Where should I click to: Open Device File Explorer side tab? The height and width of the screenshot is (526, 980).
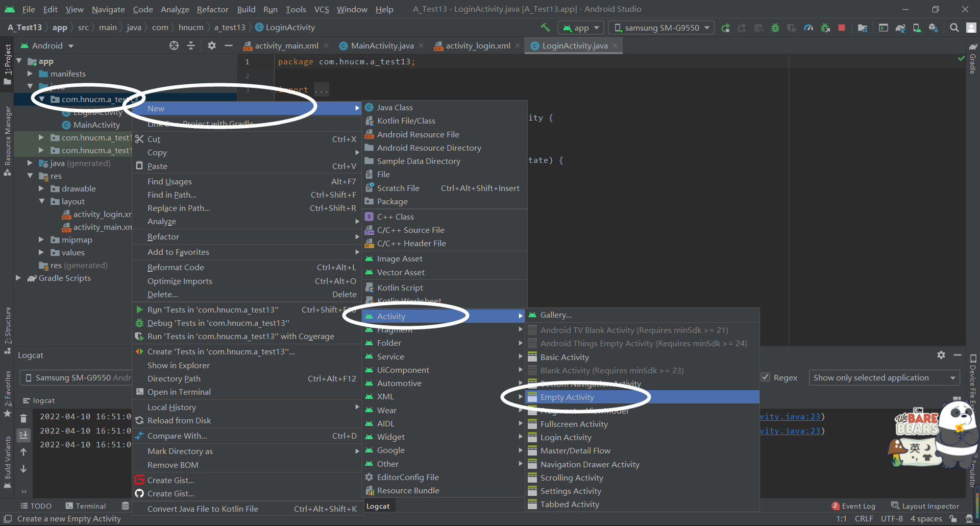pyautogui.click(x=973, y=383)
